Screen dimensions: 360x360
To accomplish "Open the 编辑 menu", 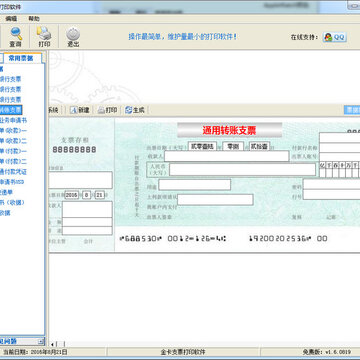I will tap(11, 19).
